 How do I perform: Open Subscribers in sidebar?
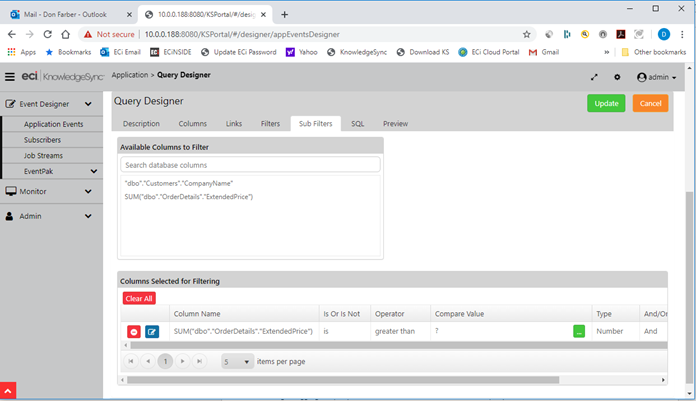pyautogui.click(x=42, y=140)
